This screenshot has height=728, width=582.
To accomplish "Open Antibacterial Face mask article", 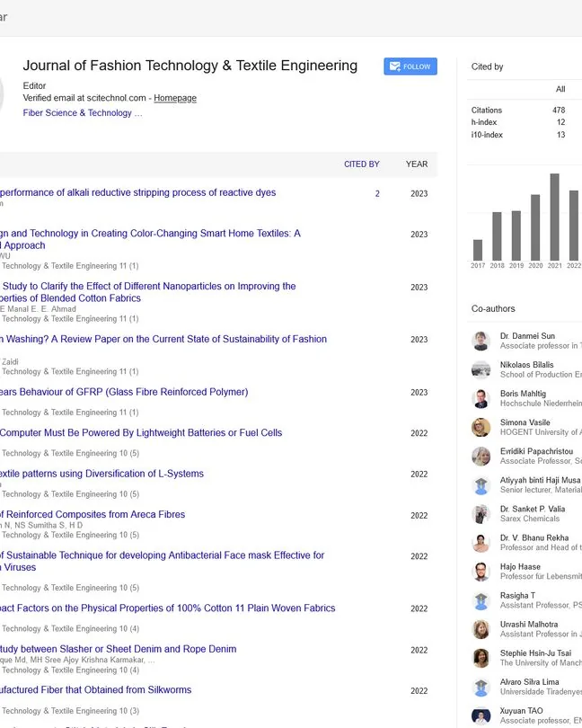I will [162, 562].
